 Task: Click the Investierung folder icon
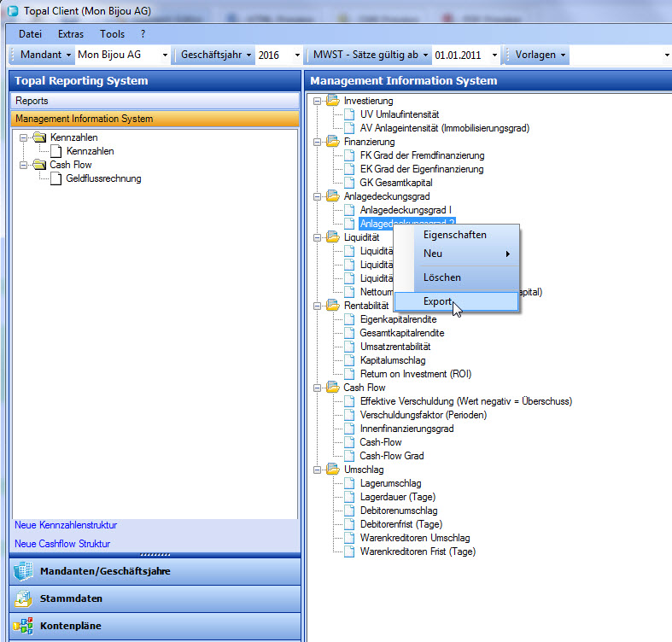(333, 102)
